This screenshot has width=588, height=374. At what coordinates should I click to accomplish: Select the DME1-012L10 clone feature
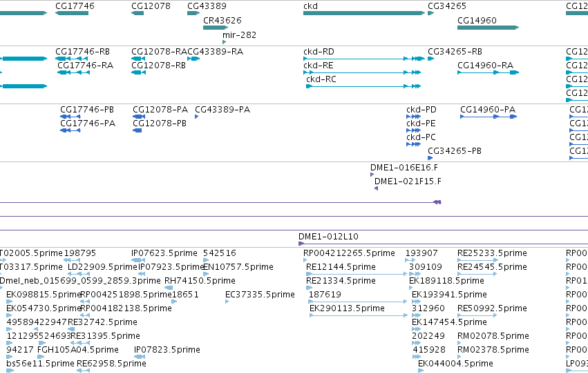pyautogui.click(x=444, y=244)
